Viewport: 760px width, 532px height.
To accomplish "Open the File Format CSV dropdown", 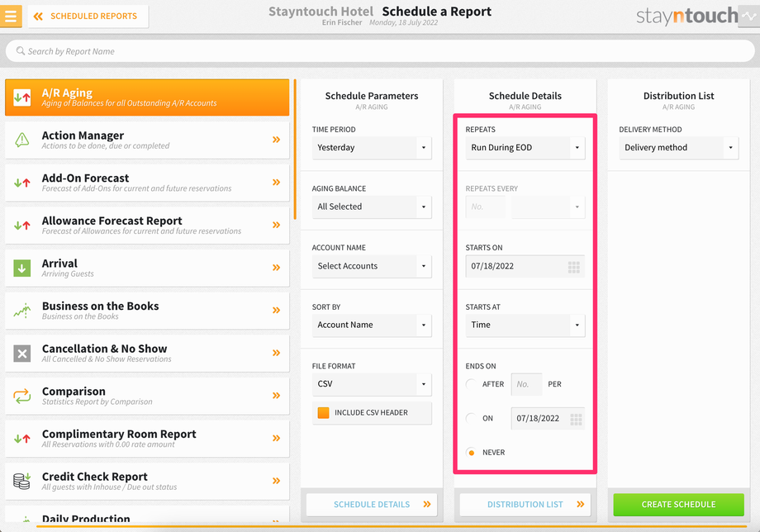I will [x=372, y=384].
